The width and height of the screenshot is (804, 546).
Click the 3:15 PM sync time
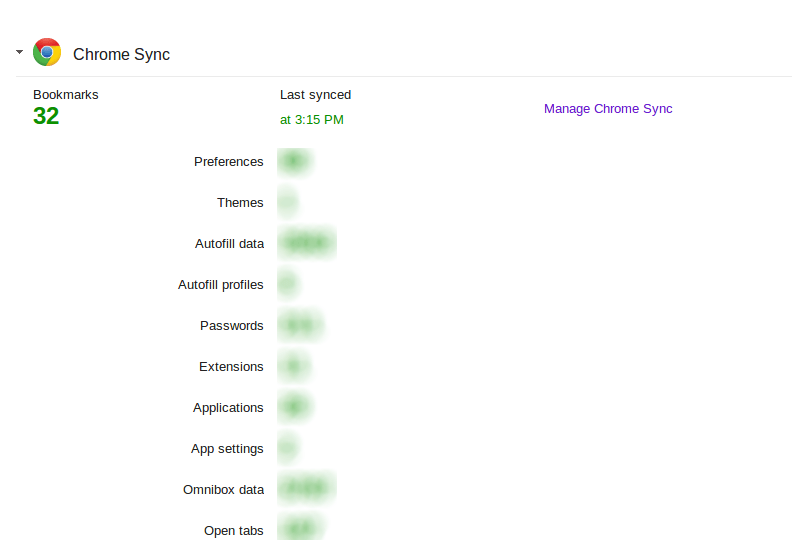click(312, 120)
